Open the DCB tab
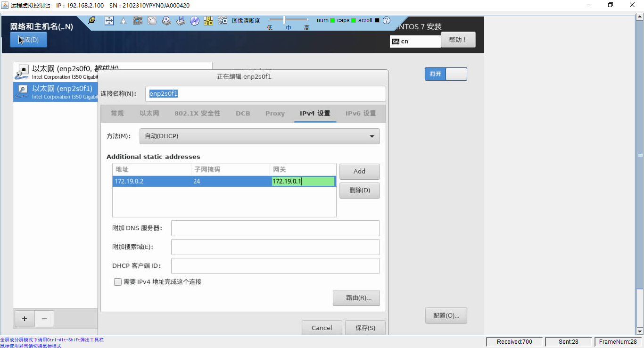Screen dimensions: 644x348 [x=243, y=113]
